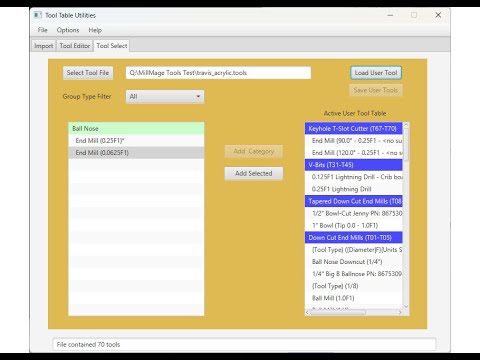Viewport: 480px width, 360px height.
Task: Select End Mill (0.25F1)* entry
Action: [136, 141]
